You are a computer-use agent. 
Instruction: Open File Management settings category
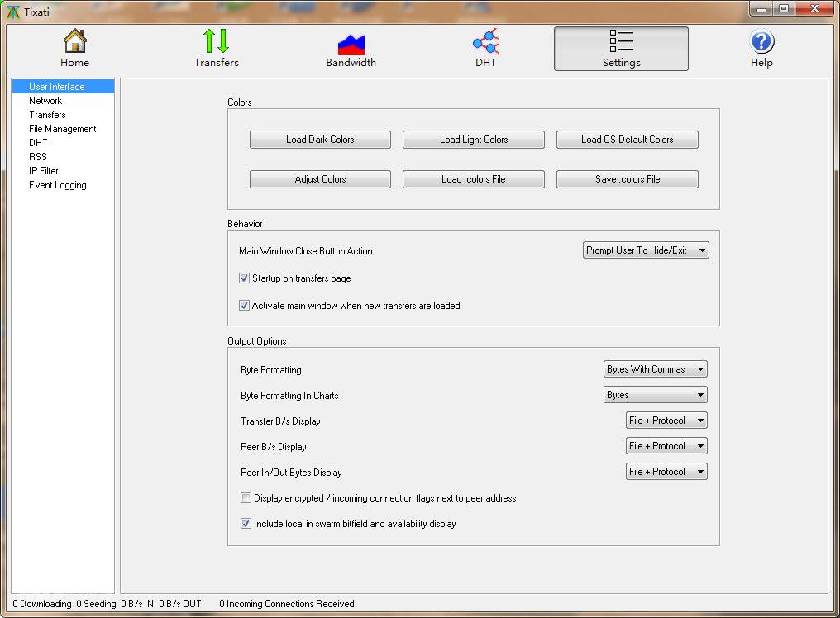63,129
